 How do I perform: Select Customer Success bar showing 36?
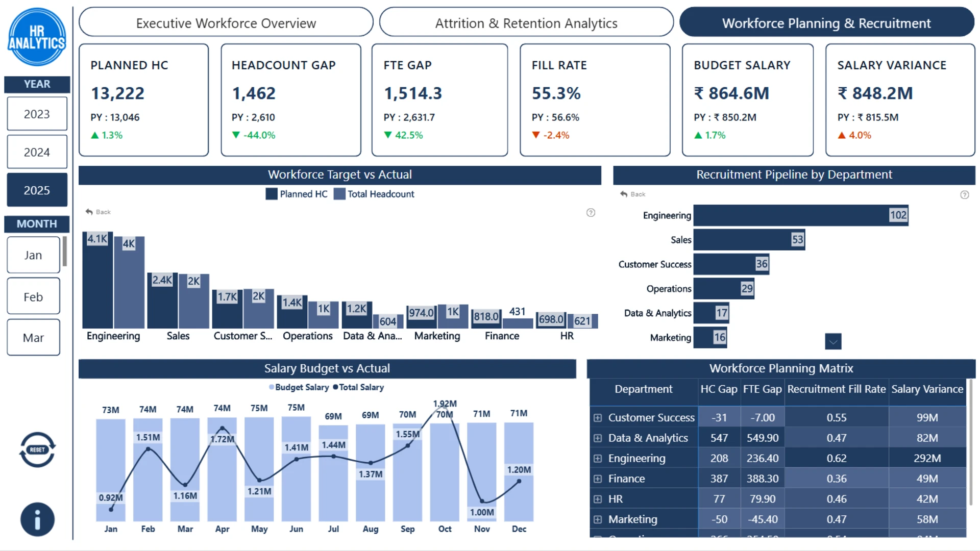pyautogui.click(x=731, y=264)
